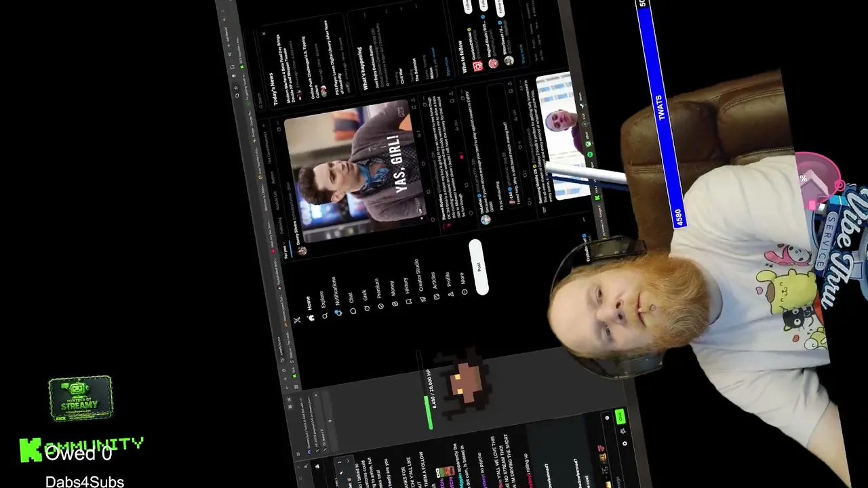Image resolution: width=868 pixels, height=488 pixels.
Task: Click the white Post button
Action: (x=479, y=267)
